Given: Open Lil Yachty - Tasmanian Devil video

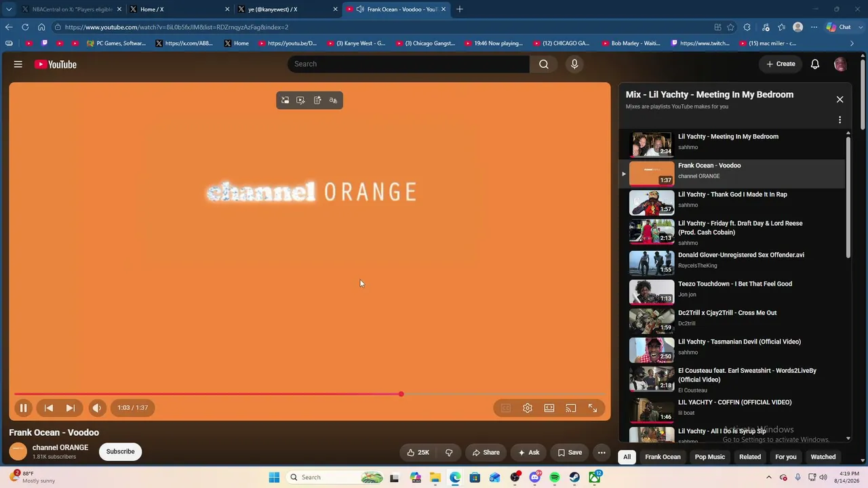Looking at the screenshot, I should click(x=732, y=349).
